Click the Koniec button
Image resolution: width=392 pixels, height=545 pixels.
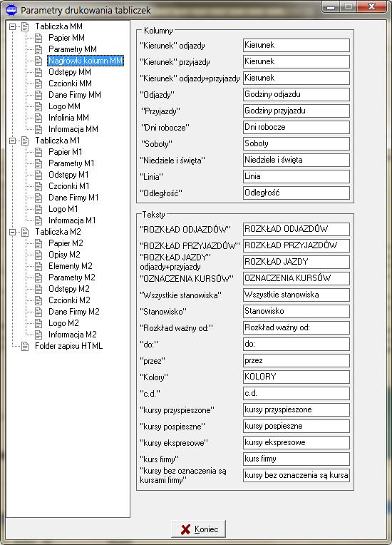coord(199,529)
